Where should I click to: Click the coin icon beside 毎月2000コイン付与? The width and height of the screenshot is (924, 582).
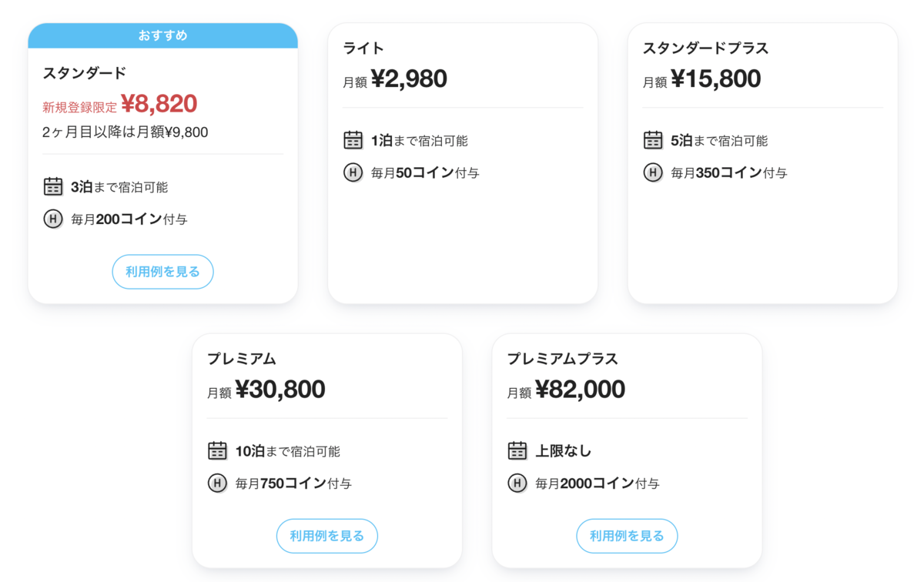[x=517, y=483]
